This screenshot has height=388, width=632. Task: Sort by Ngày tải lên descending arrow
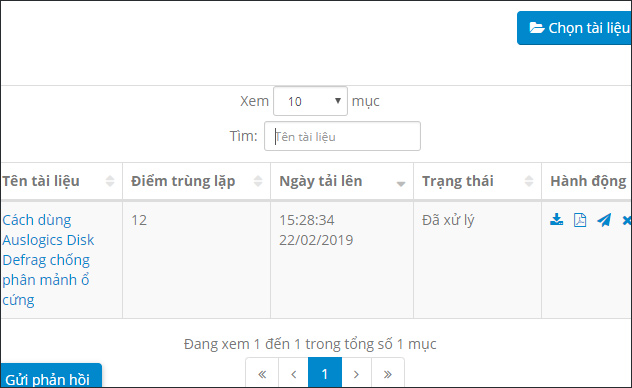[x=401, y=184]
